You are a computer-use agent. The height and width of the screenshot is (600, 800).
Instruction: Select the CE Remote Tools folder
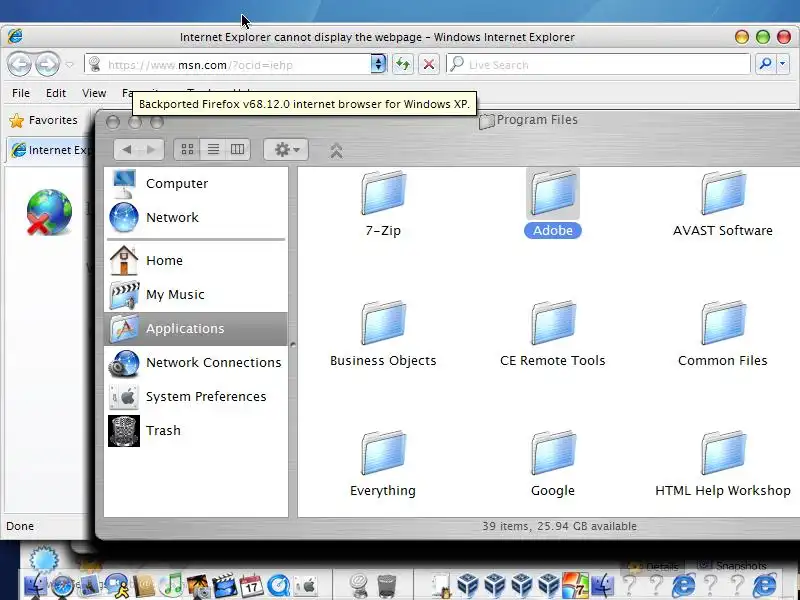(553, 334)
